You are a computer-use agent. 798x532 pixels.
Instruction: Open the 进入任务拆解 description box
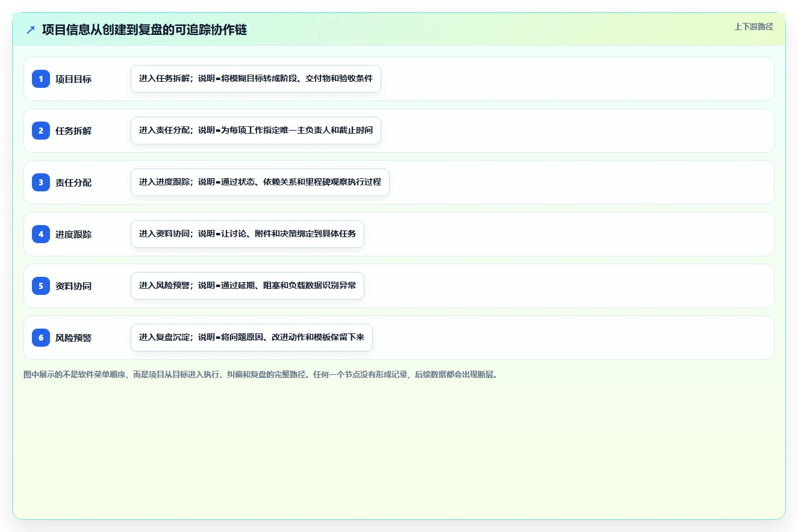click(256, 79)
